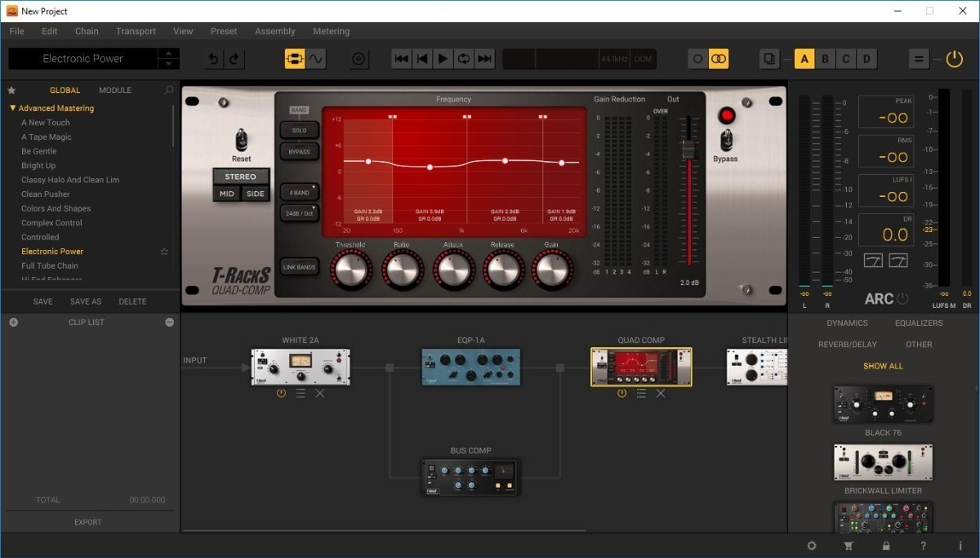Select snapshot D

(x=866, y=59)
